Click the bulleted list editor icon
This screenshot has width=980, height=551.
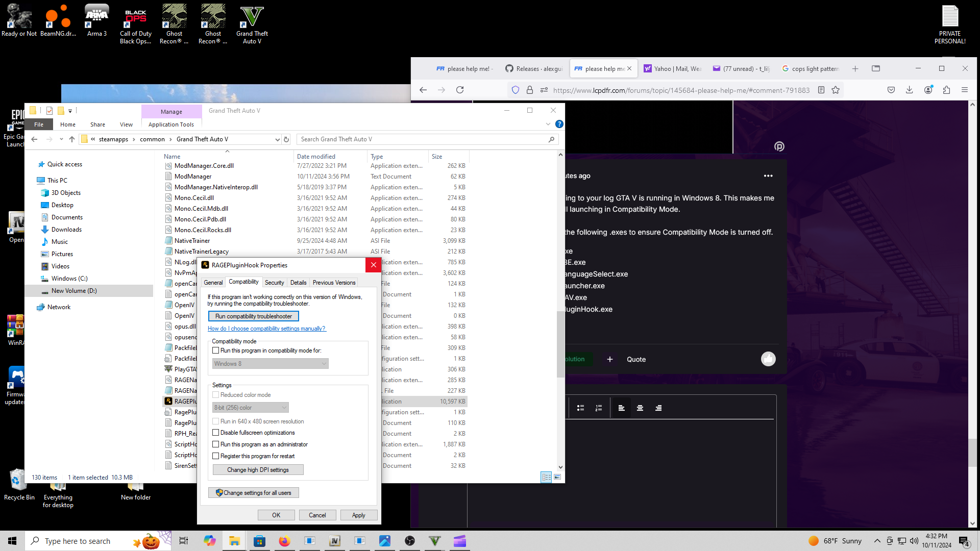580,408
